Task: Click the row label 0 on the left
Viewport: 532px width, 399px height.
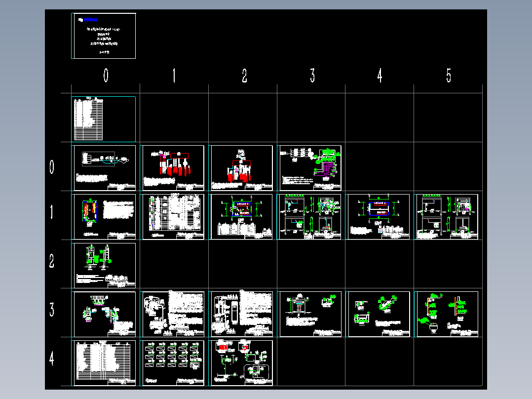Action: click(51, 167)
